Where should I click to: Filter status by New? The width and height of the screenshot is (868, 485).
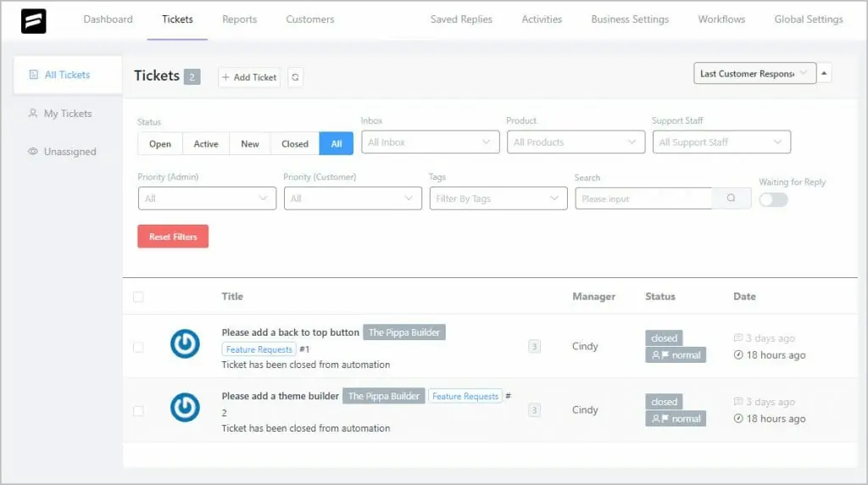(250, 143)
